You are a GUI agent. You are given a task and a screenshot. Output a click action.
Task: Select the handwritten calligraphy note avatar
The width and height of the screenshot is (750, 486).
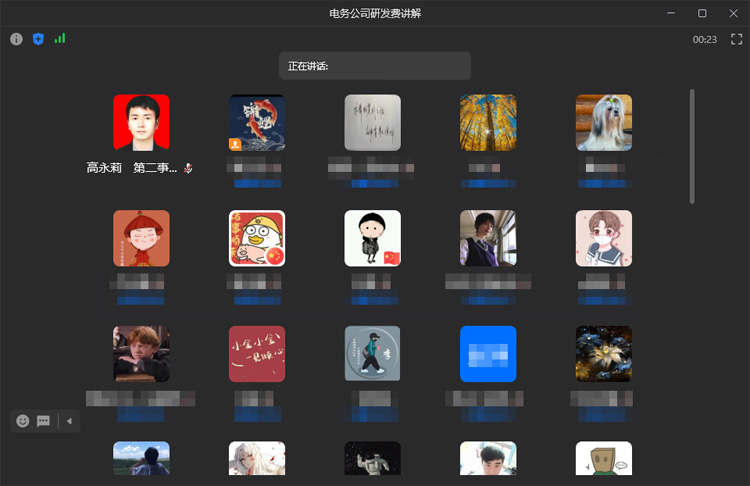pyautogui.click(x=372, y=123)
